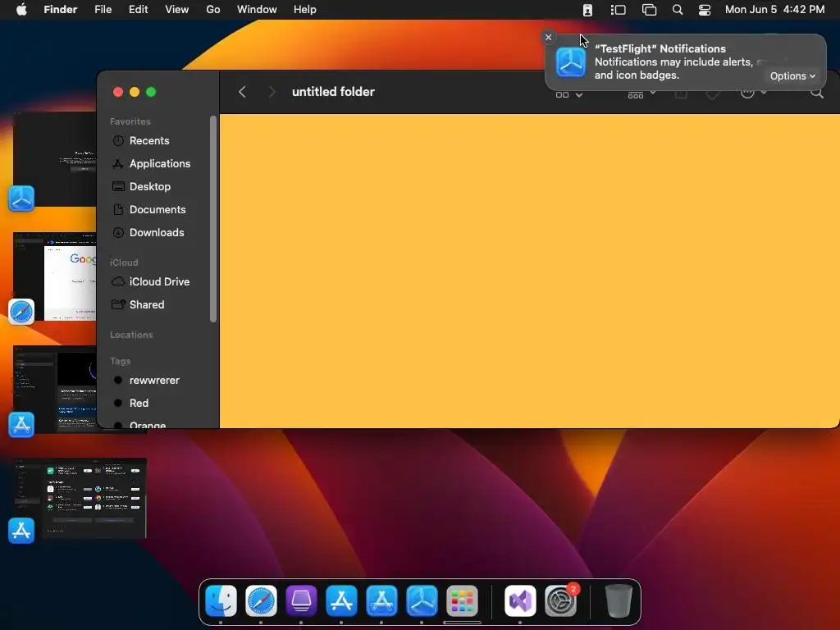The image size is (840, 630).
Task: Open Control Center in the menu bar
Action: (705, 10)
